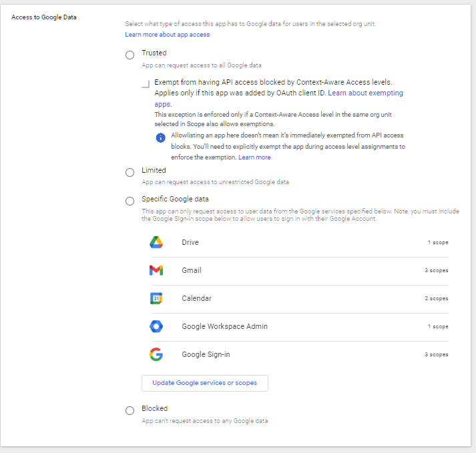
Task: Click the 2 scopes count for Calendar
Action: pyautogui.click(x=437, y=298)
